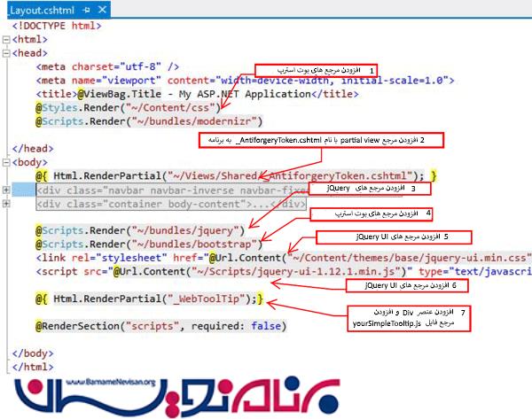The width and height of the screenshot is (532, 419).
Task: Click the @RenderSection("scripts") line
Action: click(161, 326)
